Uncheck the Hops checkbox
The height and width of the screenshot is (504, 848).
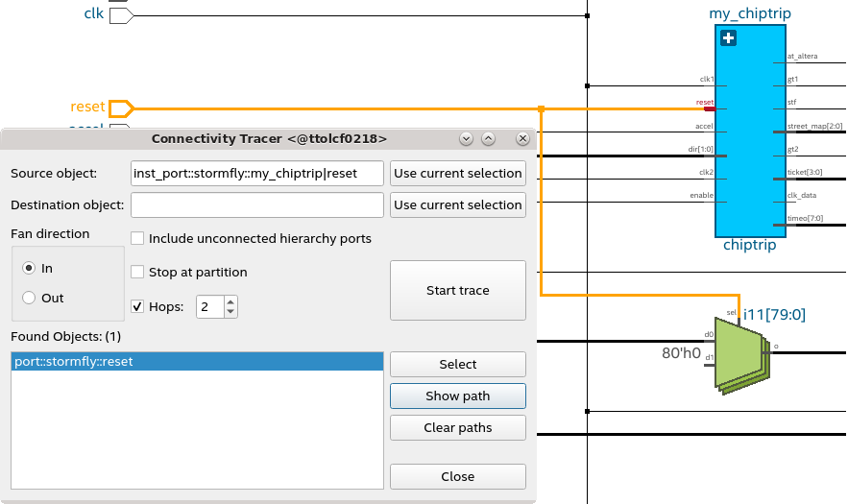[137, 306]
